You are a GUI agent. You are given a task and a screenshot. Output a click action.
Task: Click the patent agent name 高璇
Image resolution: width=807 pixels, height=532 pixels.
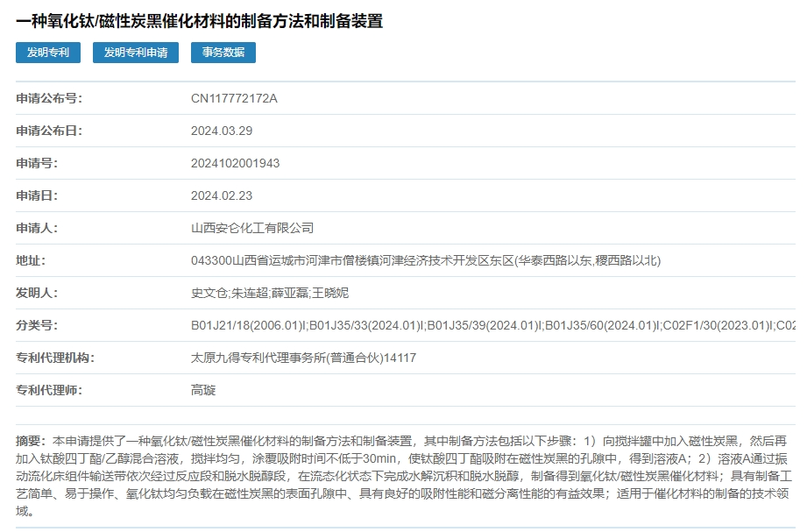point(203,390)
